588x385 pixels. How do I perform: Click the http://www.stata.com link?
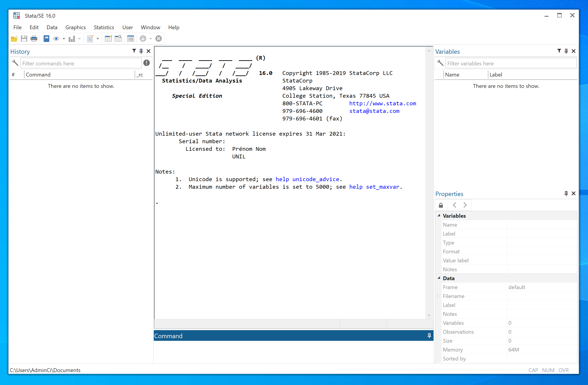click(x=382, y=103)
